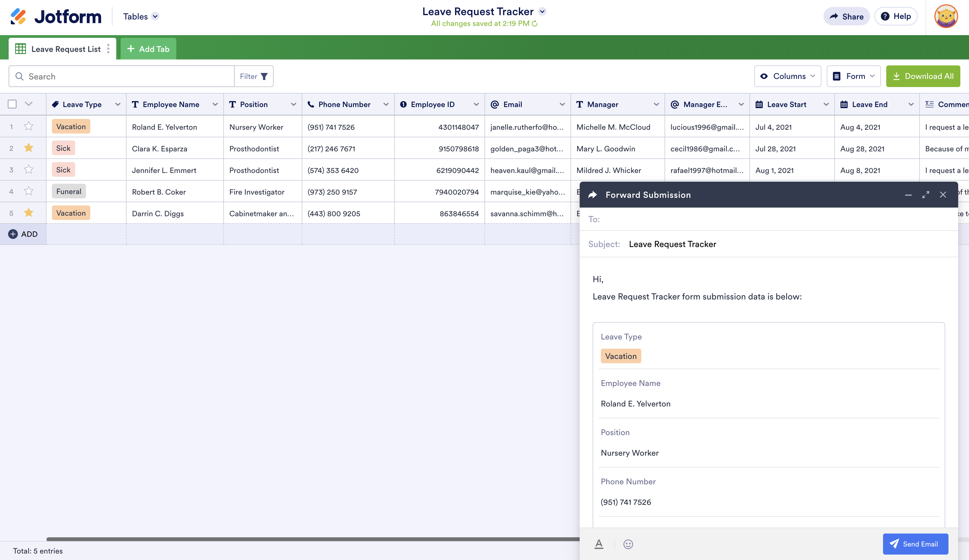Expand the Forward Submission panel to fullscreen
Image resolution: width=969 pixels, height=560 pixels.
[x=925, y=195]
